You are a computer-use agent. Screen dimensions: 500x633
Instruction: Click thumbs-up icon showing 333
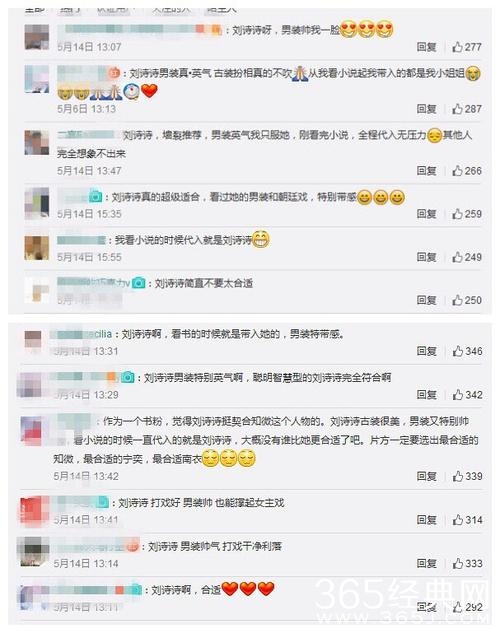457,563
